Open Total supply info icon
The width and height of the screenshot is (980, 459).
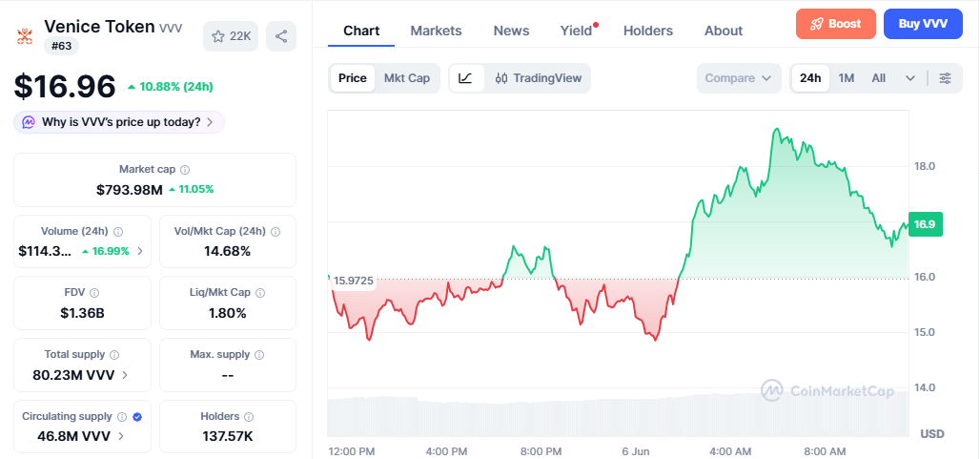[x=114, y=355]
